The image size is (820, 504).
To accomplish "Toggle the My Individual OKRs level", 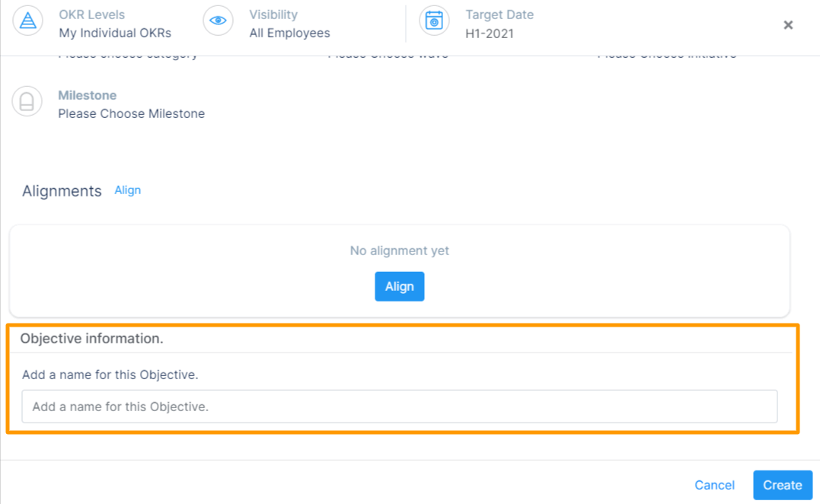I will pyautogui.click(x=115, y=33).
